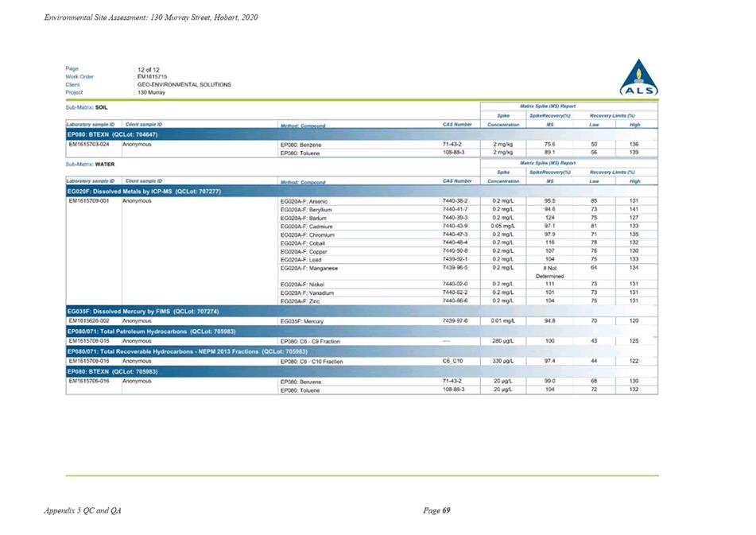Image resolution: width=756 pixels, height=535 pixels.
Task: Select water Benzene recovery value 99.0
Action: (x=549, y=381)
